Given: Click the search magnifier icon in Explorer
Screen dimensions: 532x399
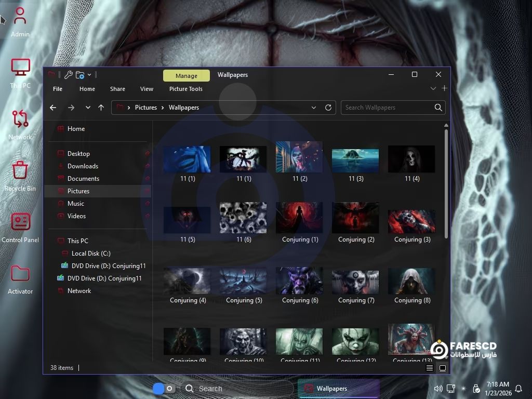Looking at the screenshot, I should (438, 108).
